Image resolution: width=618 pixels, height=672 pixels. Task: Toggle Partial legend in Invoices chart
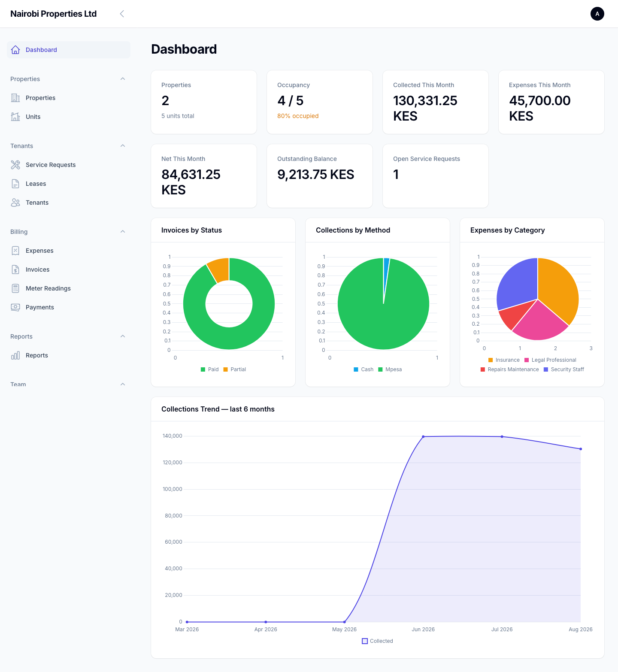pos(235,369)
